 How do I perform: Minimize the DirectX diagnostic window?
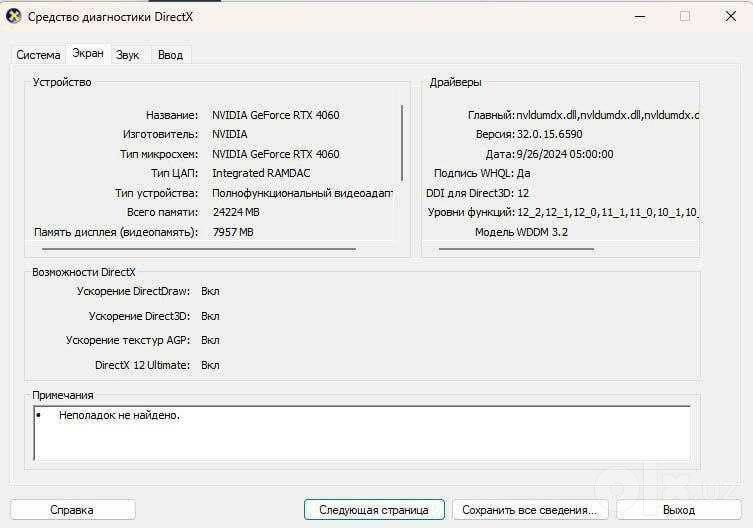click(640, 17)
